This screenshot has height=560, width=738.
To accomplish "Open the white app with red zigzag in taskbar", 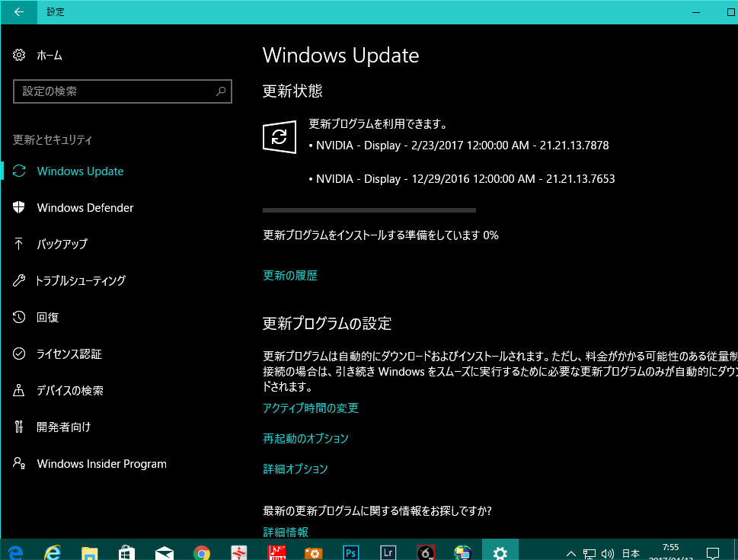I will click(x=239, y=552).
